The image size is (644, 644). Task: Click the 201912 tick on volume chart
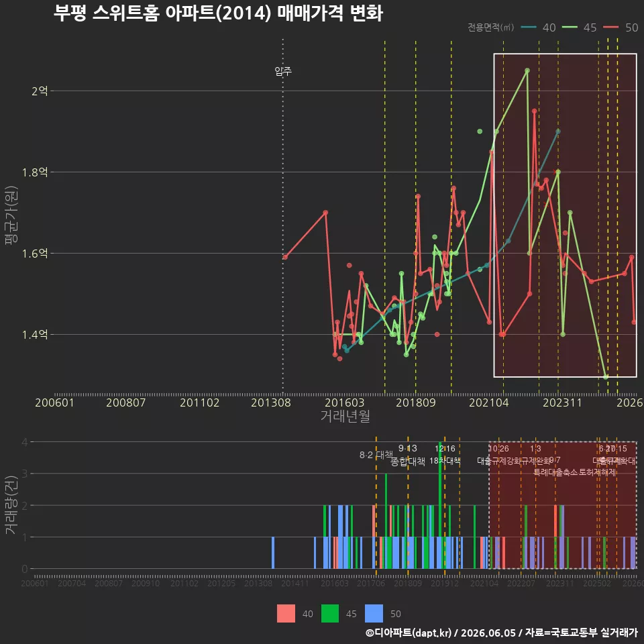pos(445,583)
